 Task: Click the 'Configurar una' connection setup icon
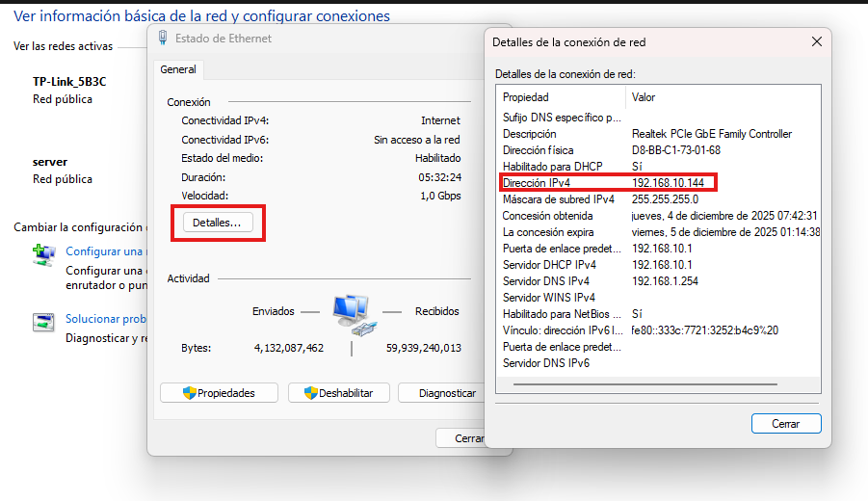pos(43,255)
